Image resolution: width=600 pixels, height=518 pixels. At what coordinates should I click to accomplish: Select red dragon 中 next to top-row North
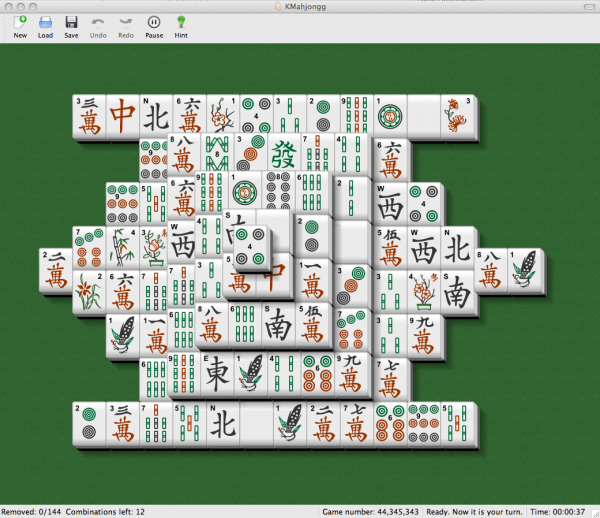click(x=122, y=116)
